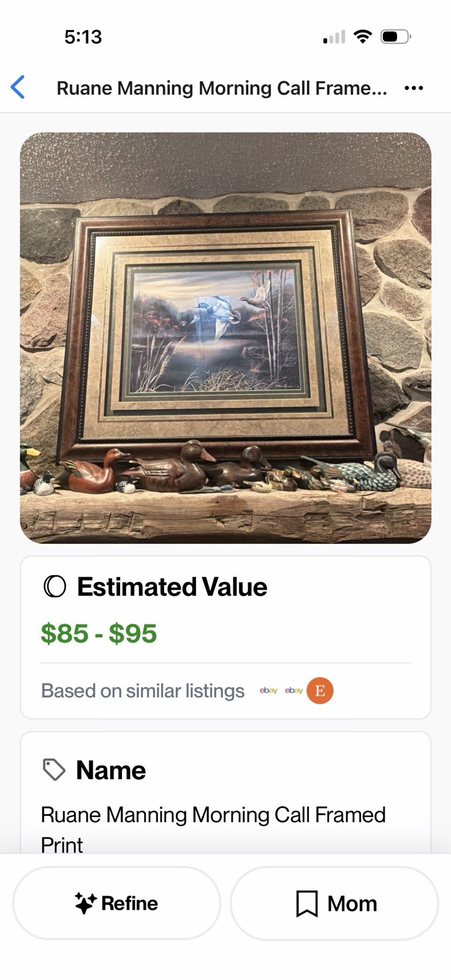
Task: Open the three-dot more options menu
Action: pyautogui.click(x=414, y=88)
